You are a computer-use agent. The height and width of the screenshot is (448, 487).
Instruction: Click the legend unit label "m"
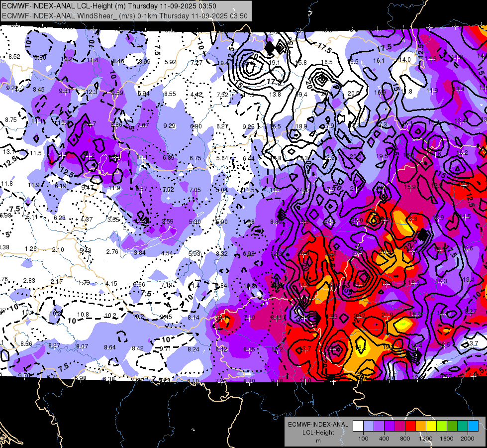click(x=318, y=441)
